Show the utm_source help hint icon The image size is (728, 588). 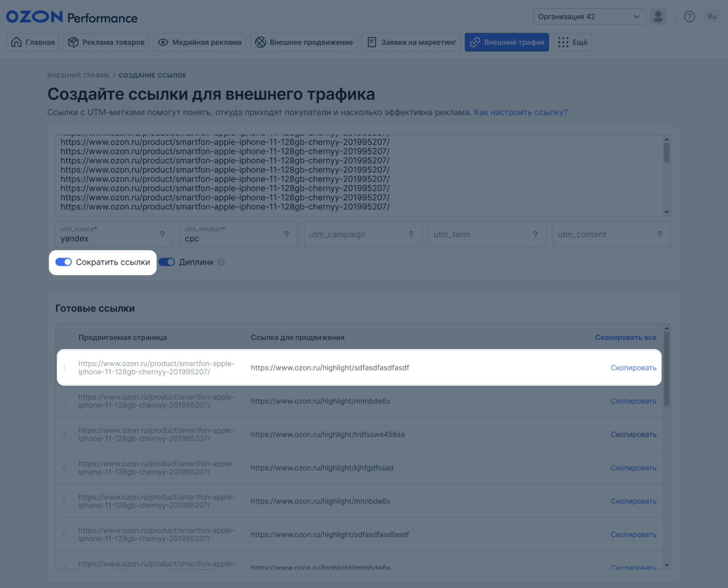click(x=162, y=235)
